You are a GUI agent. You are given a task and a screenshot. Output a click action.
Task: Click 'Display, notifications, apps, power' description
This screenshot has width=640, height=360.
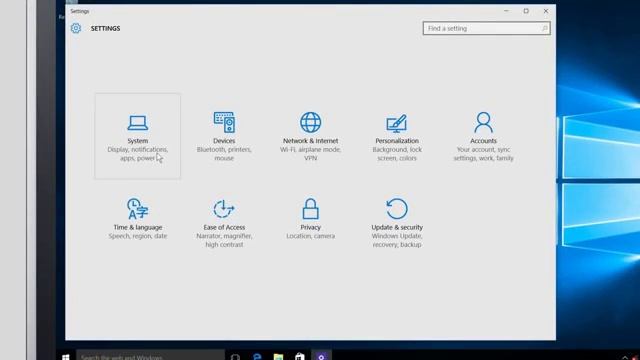138,154
